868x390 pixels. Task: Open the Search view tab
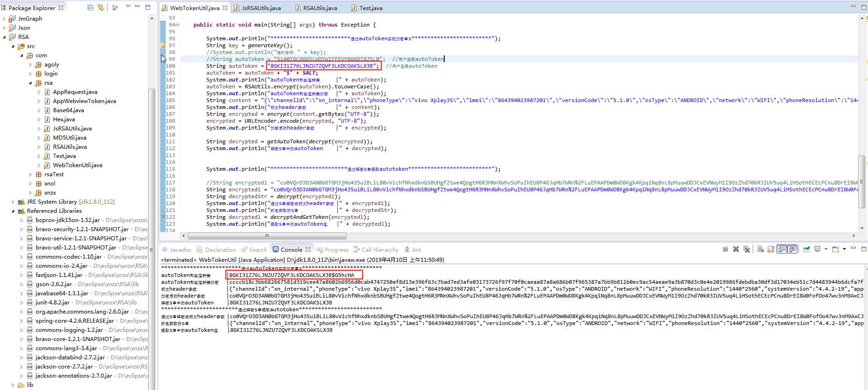pos(254,249)
